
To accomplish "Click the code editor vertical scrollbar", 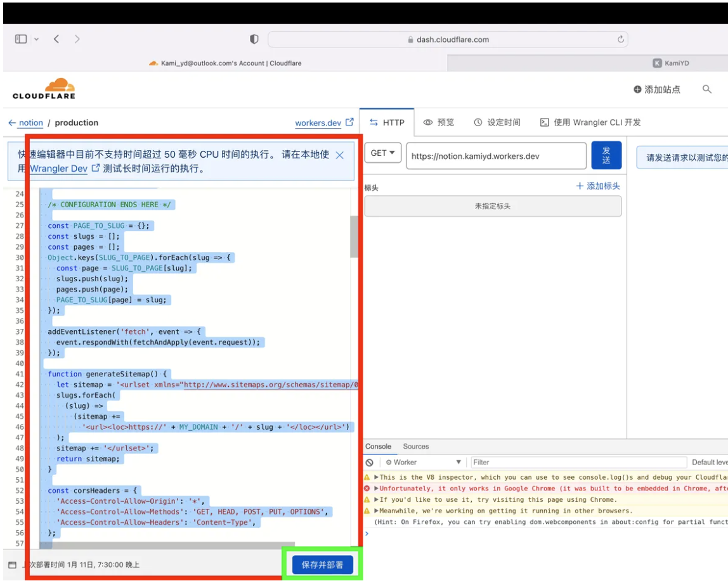I will click(x=353, y=236).
